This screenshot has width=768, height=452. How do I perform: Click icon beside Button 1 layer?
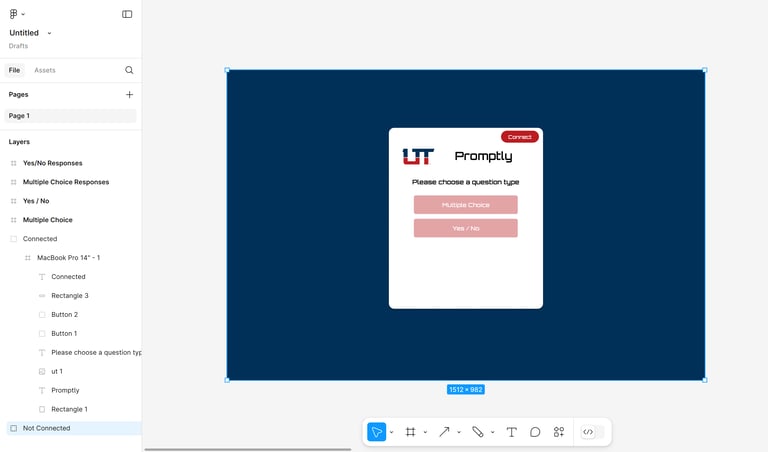[42, 333]
